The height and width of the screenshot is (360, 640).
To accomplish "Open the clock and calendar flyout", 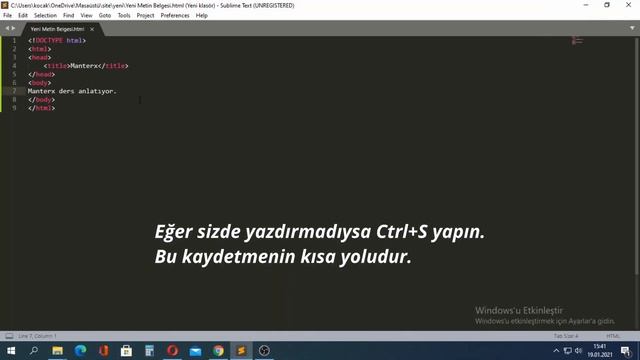I will (600, 351).
